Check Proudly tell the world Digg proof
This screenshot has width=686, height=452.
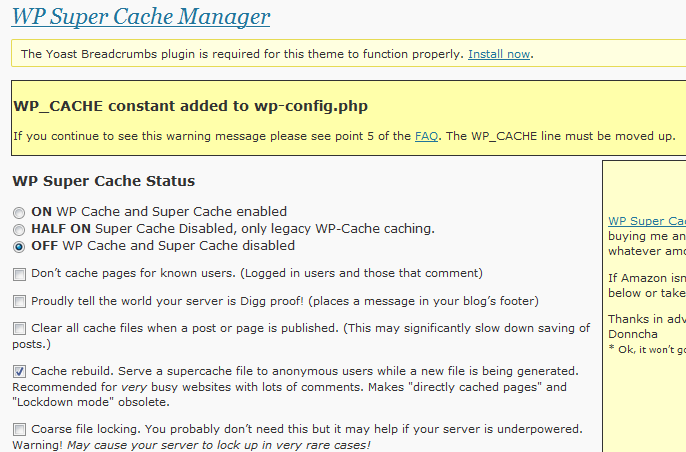19,301
